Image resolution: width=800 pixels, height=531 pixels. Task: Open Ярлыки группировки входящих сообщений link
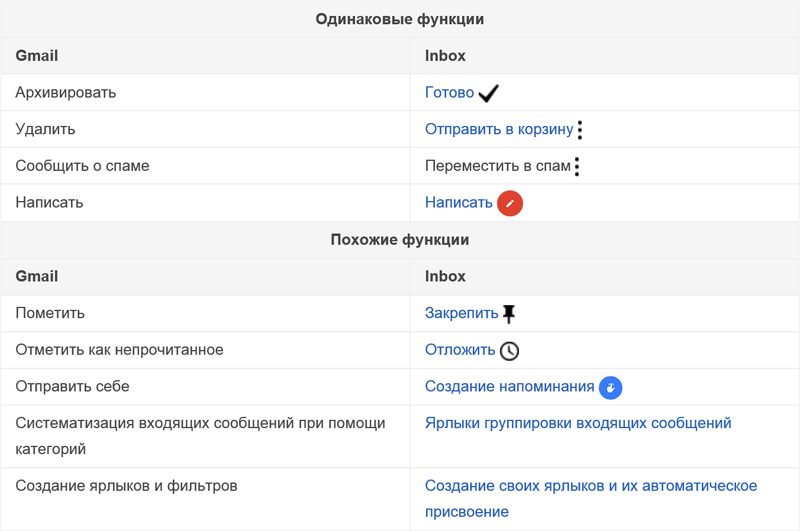[578, 423]
